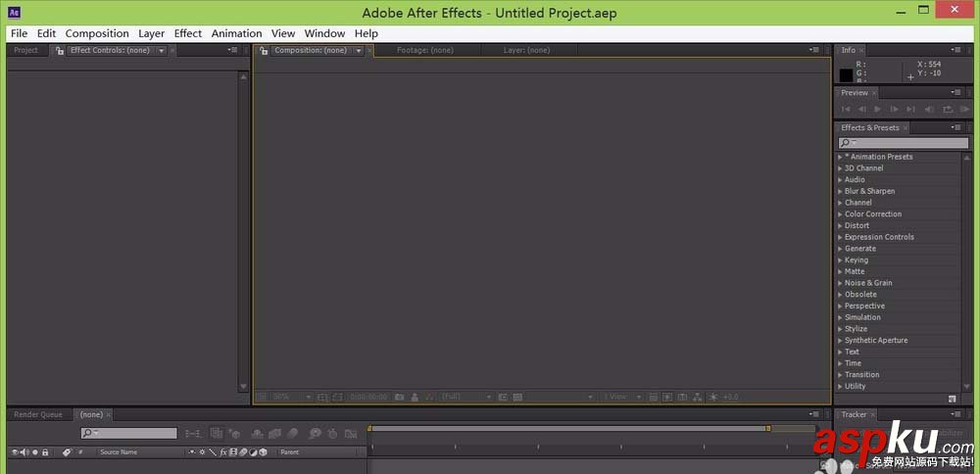Expand the Keying effects category
Viewport: 980px width, 474px height.
[x=840, y=261]
